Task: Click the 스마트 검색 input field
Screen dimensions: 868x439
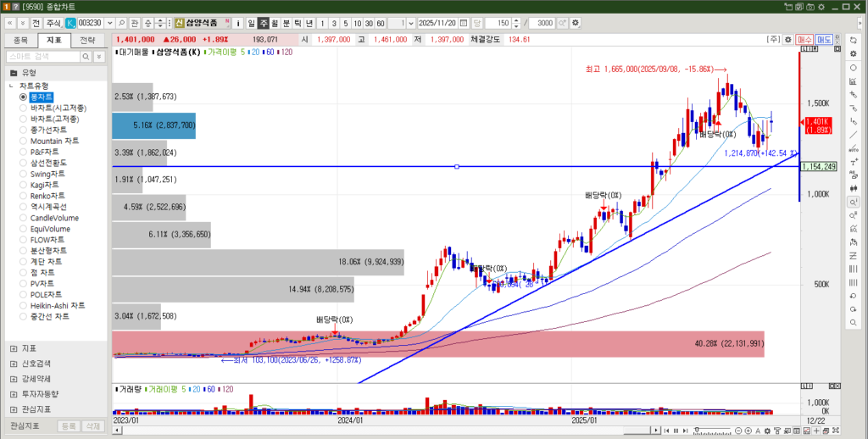Action: pos(42,57)
